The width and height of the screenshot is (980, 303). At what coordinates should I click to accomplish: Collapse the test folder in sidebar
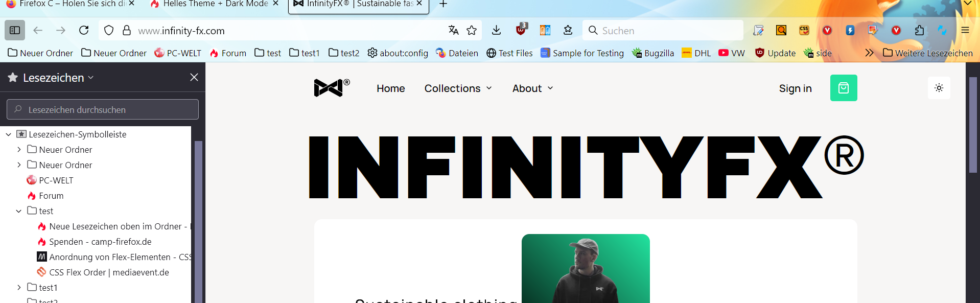pyautogui.click(x=19, y=211)
